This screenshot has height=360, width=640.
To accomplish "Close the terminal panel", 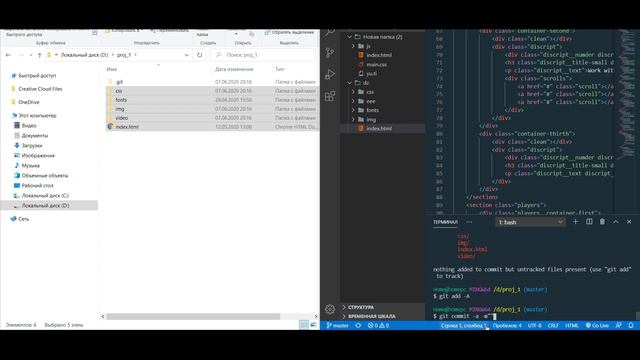I will click(x=629, y=222).
